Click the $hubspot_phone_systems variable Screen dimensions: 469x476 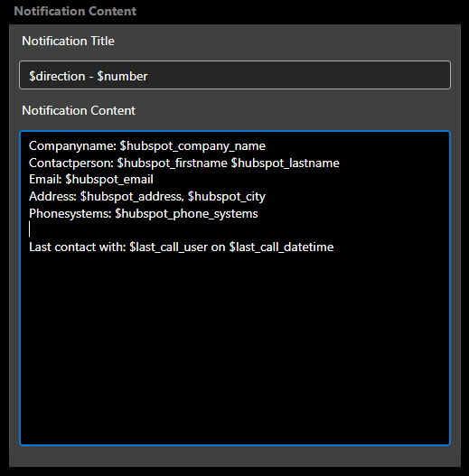click(186, 213)
